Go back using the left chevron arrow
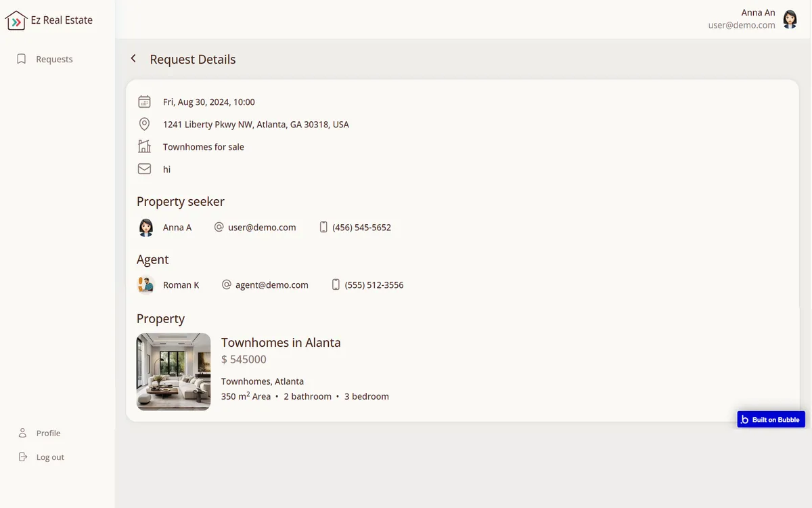 tap(133, 59)
